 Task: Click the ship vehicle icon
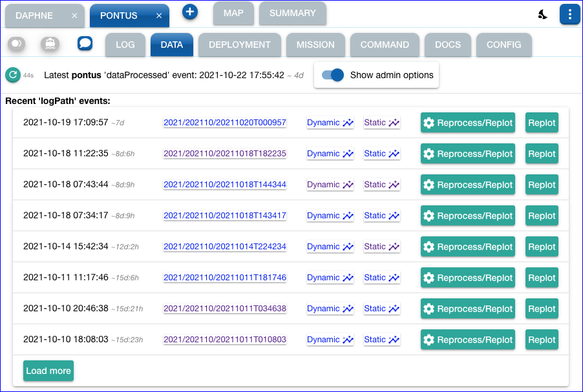pyautogui.click(x=50, y=44)
